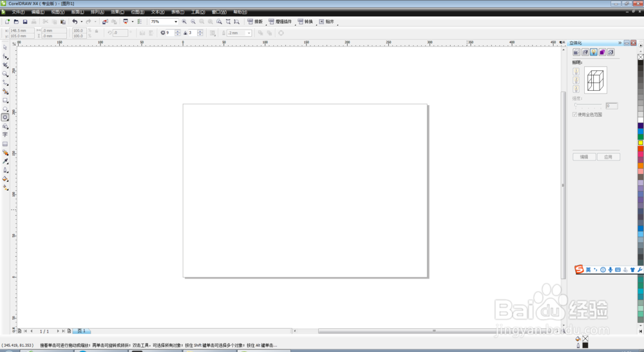The width and height of the screenshot is (644, 352).
Task: Click the 排版 toolbar button
Action: pos(255,21)
